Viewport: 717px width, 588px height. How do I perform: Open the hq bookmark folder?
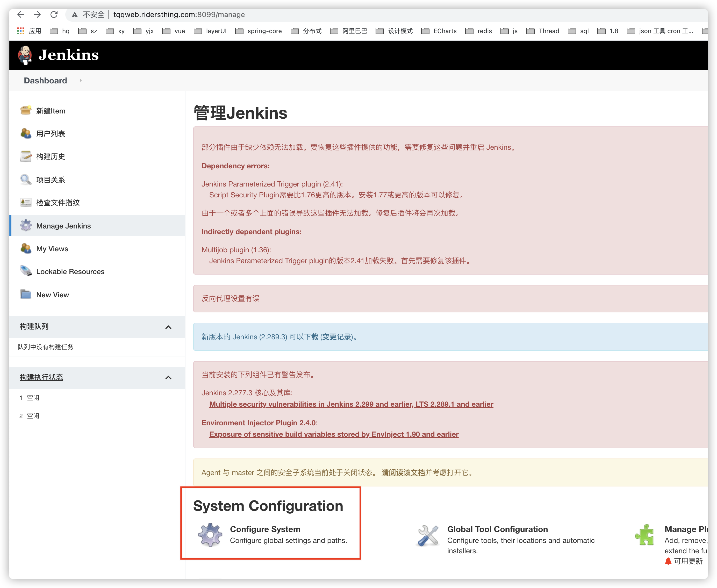click(60, 31)
